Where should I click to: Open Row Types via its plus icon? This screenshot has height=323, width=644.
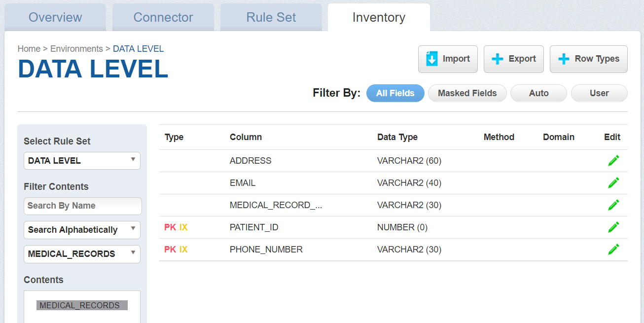564,59
